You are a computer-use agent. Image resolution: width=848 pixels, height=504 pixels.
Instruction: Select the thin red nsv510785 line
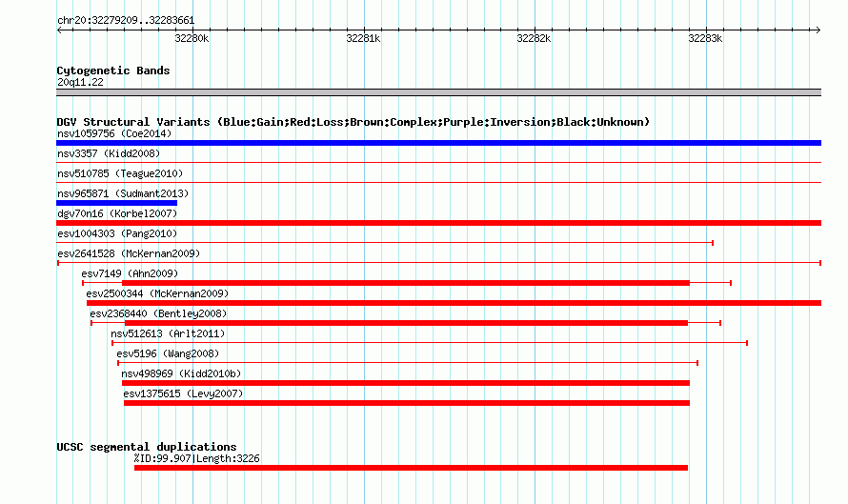point(438,183)
